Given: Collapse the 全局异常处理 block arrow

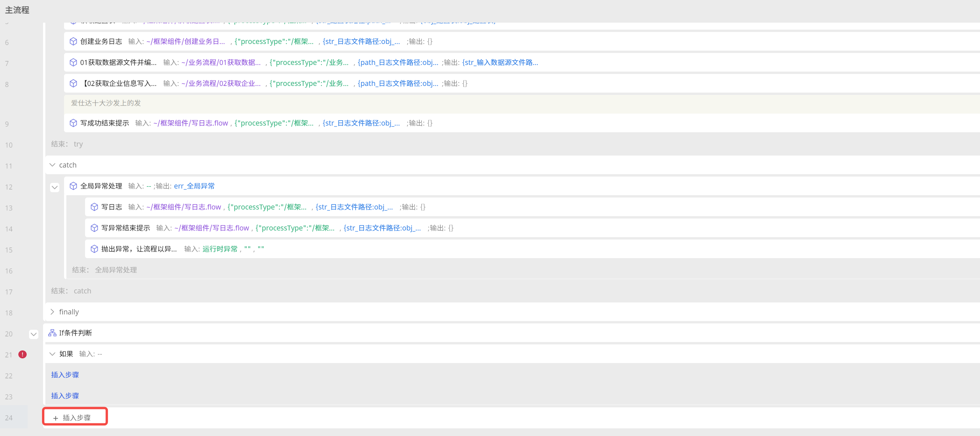Looking at the screenshot, I should pos(55,187).
